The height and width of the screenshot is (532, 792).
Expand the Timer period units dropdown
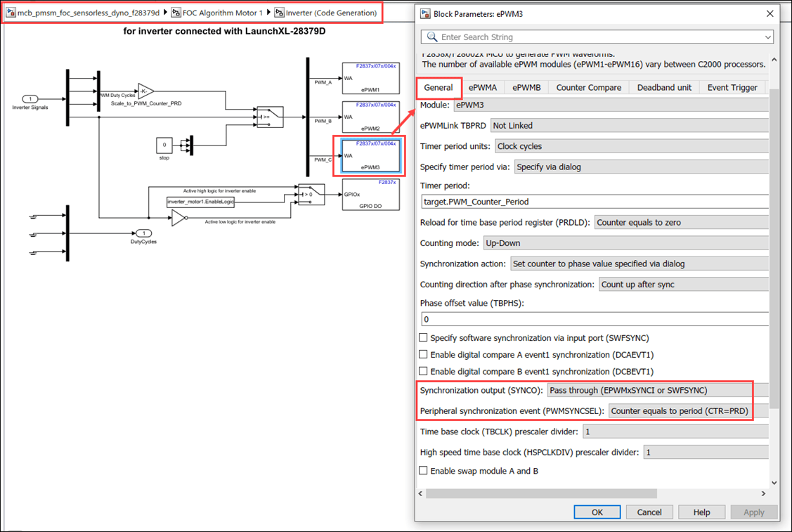(631, 146)
